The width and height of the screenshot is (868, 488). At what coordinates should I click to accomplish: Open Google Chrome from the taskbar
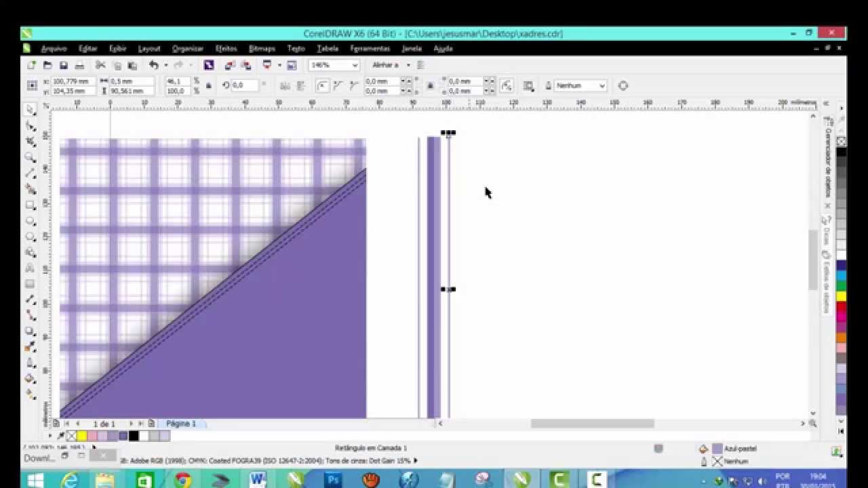point(182,480)
